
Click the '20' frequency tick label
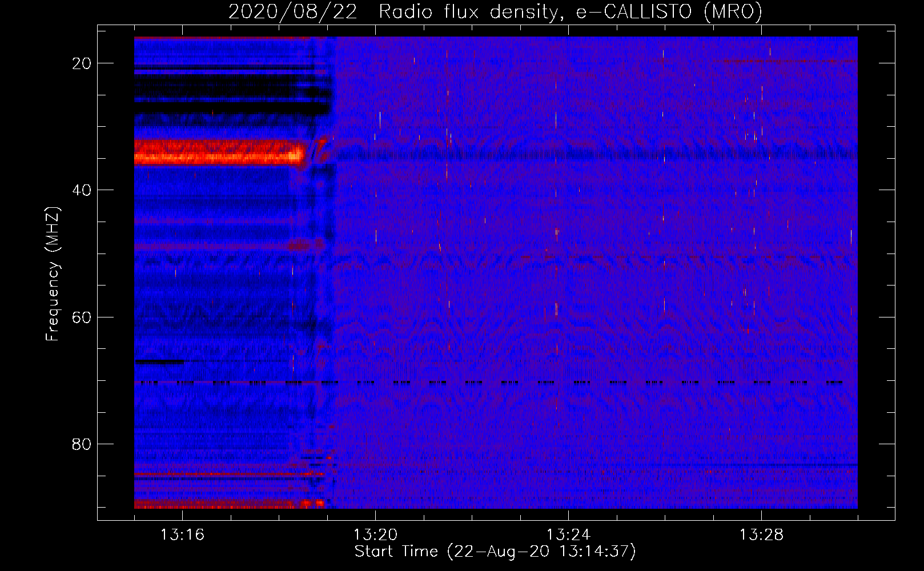(82, 63)
